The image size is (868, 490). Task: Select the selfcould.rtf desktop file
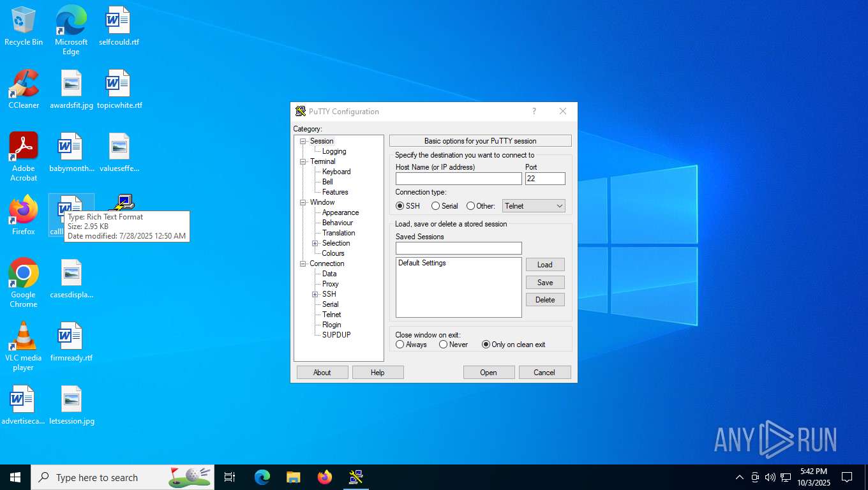[x=119, y=27]
